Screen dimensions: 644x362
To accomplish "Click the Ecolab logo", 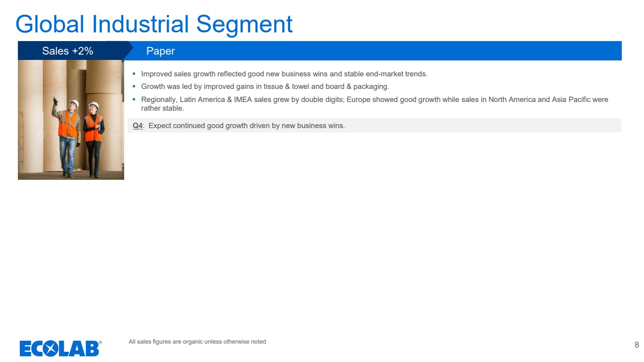I will pyautogui.click(x=60, y=348).
